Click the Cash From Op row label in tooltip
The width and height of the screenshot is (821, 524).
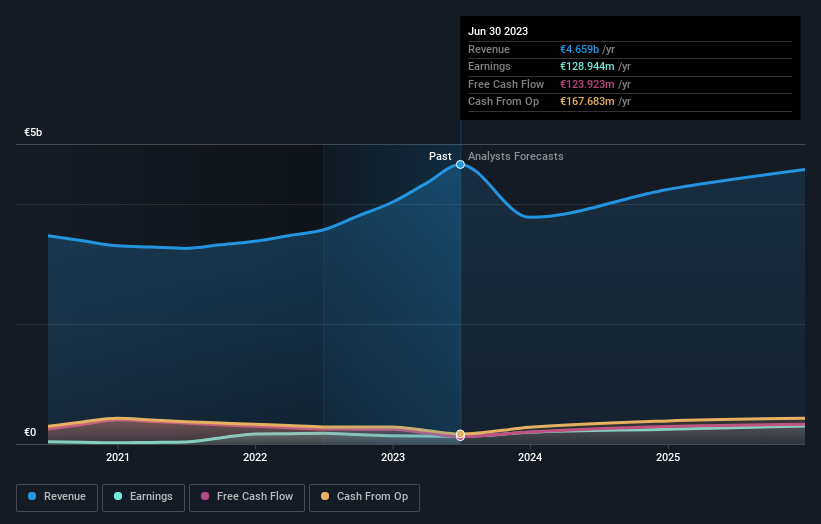click(x=503, y=102)
